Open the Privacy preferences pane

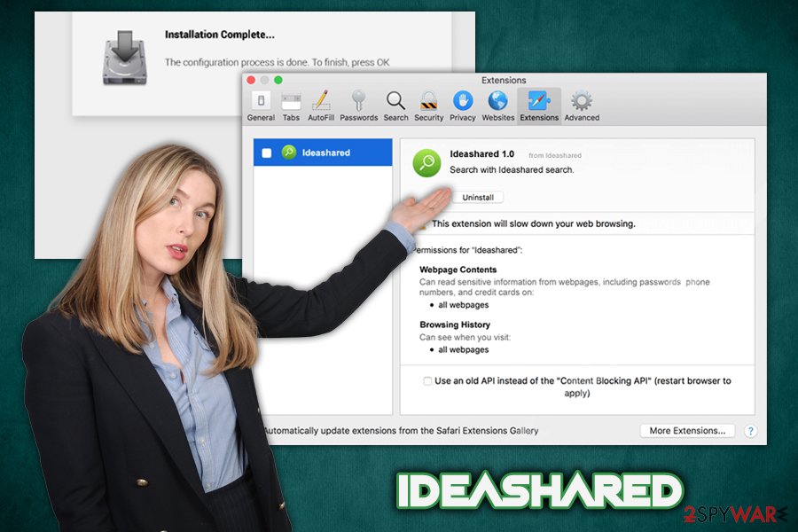pyautogui.click(x=462, y=106)
